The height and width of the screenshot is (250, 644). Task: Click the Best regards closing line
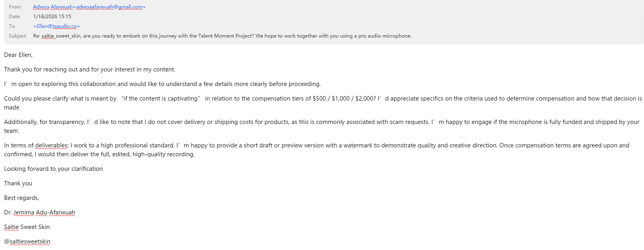(21, 198)
